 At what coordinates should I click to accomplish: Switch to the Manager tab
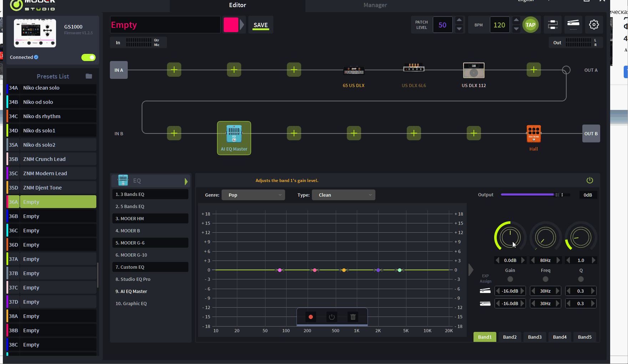(x=375, y=5)
